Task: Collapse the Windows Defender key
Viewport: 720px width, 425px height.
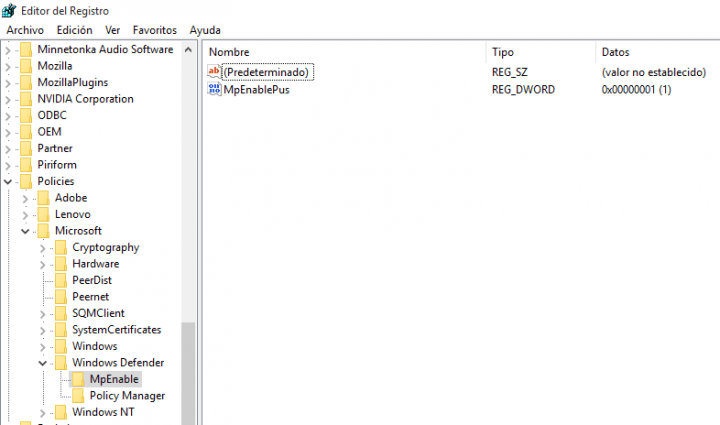Action: (x=43, y=363)
